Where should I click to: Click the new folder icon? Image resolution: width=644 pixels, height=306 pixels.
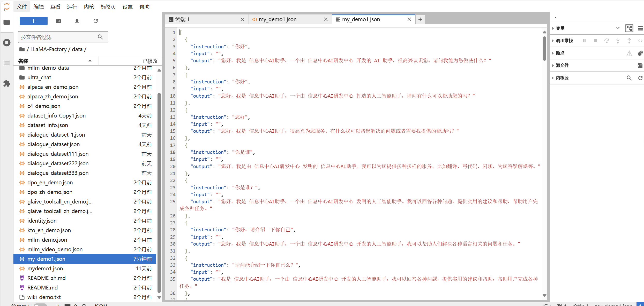[58, 21]
